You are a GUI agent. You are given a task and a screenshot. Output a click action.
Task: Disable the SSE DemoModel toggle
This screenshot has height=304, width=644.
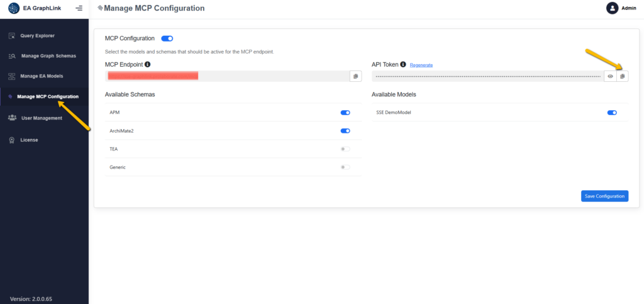pos(612,113)
